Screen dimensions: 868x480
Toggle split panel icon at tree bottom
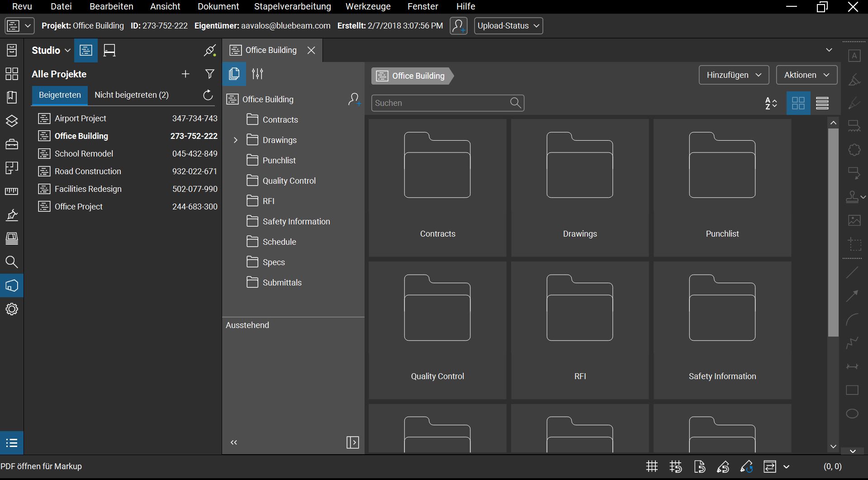(x=353, y=442)
